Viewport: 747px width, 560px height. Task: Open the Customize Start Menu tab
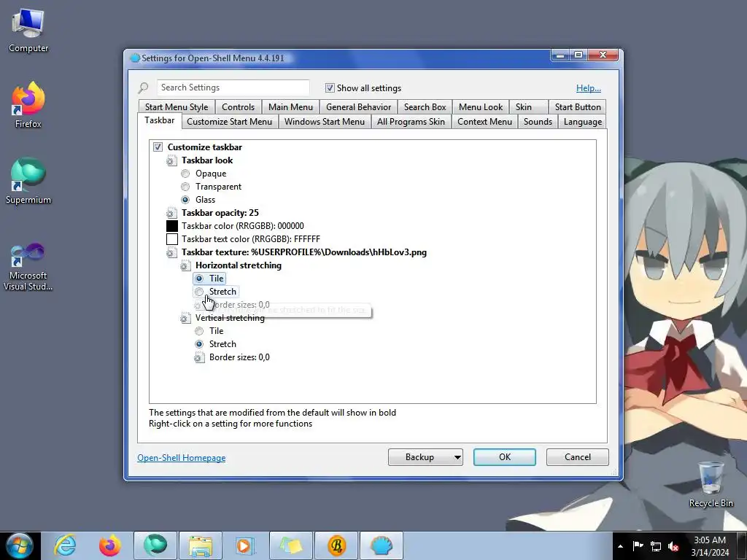click(x=229, y=122)
